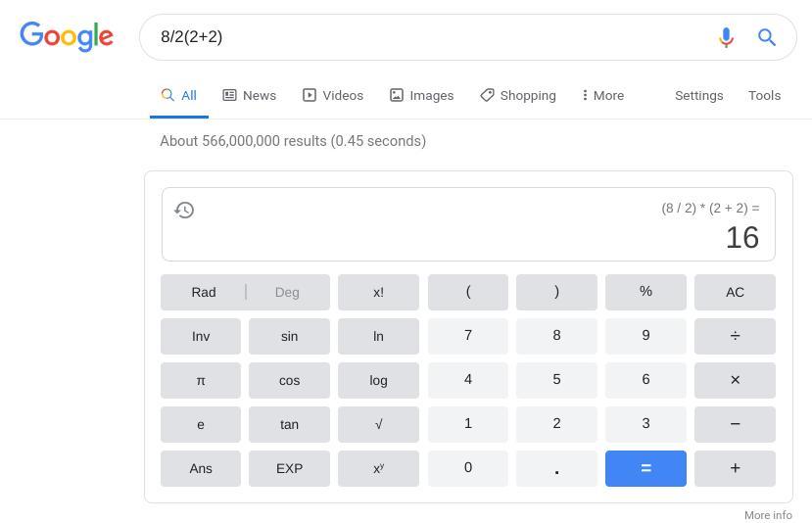812x523 pixels.
Task: Expand the More search categories menu
Action: pyautogui.click(x=602, y=95)
